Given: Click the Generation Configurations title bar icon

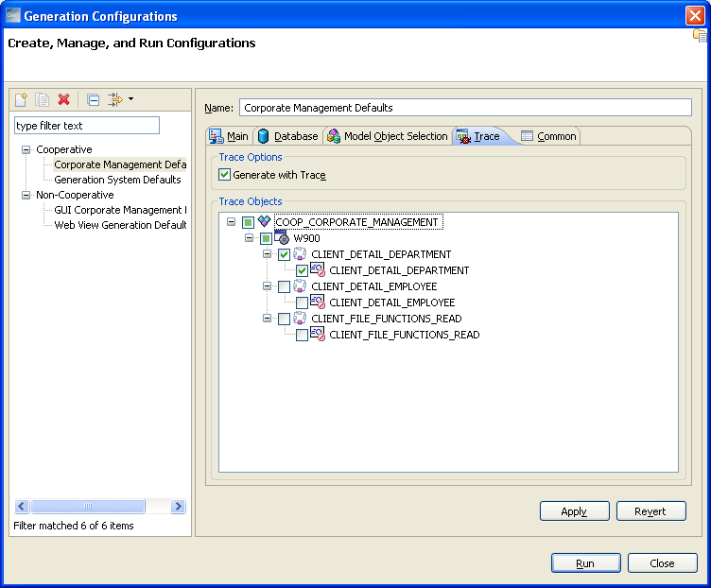Looking at the screenshot, I should [12, 16].
